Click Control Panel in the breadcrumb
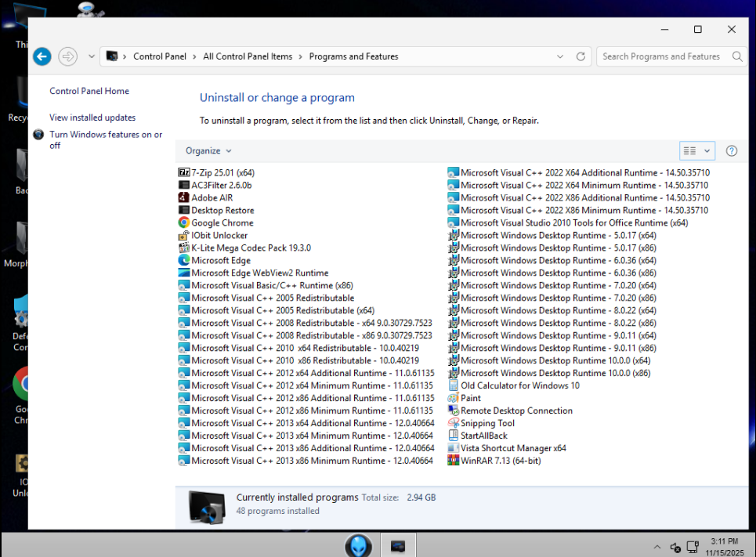 [x=160, y=56]
